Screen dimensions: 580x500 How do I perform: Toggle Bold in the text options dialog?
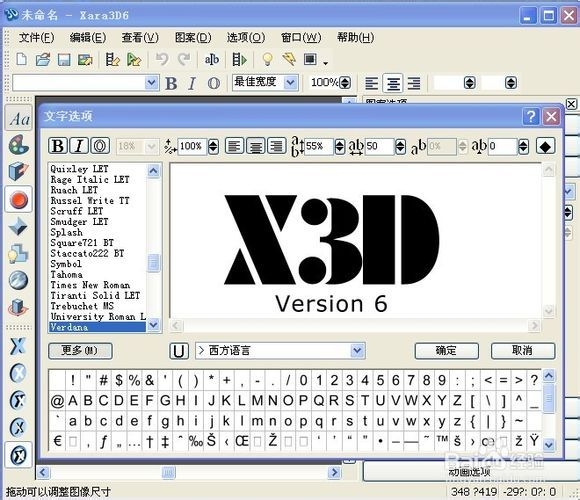(x=58, y=146)
